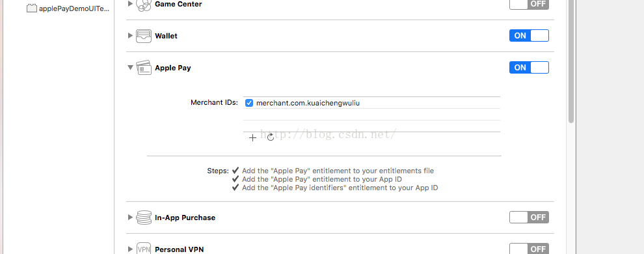Click the Game Center capability icon
Viewport: 644px width, 254px height.
pos(143,5)
